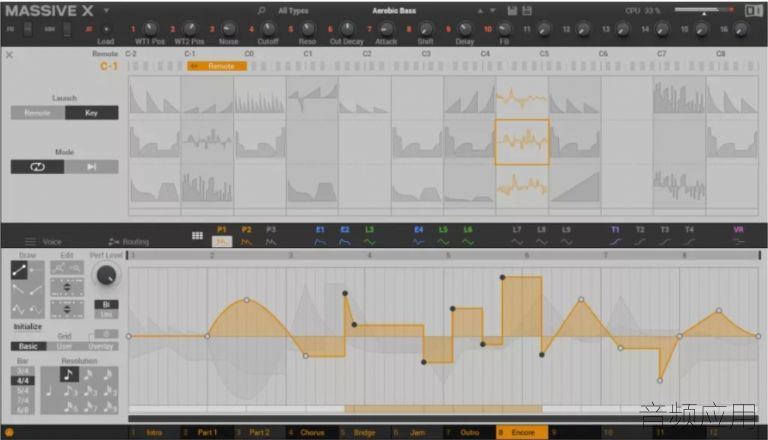
Task: Click macro 9 Delay knob
Action: (465, 29)
